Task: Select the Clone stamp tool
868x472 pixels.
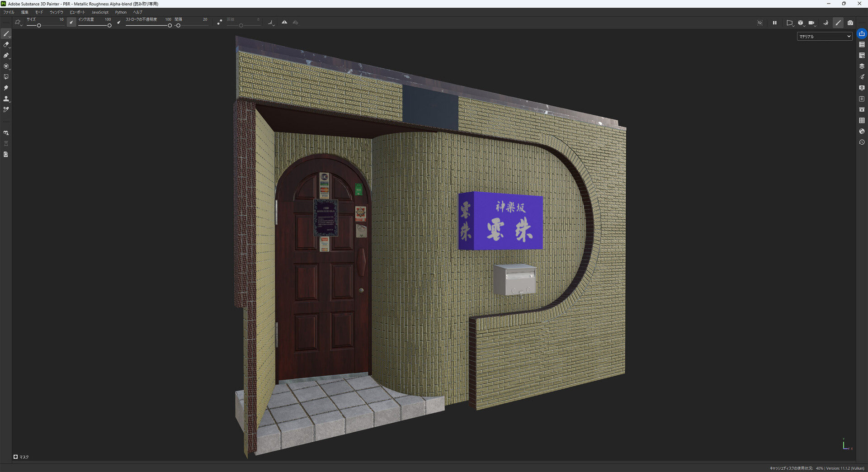Action: (6, 99)
